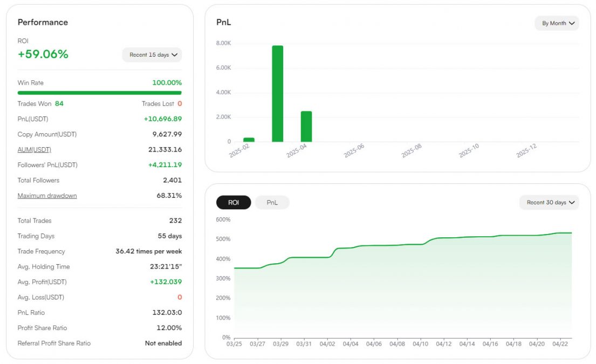This screenshot has width=596, height=364.
Task: Switch to the PnL chart tab
Action: click(272, 203)
